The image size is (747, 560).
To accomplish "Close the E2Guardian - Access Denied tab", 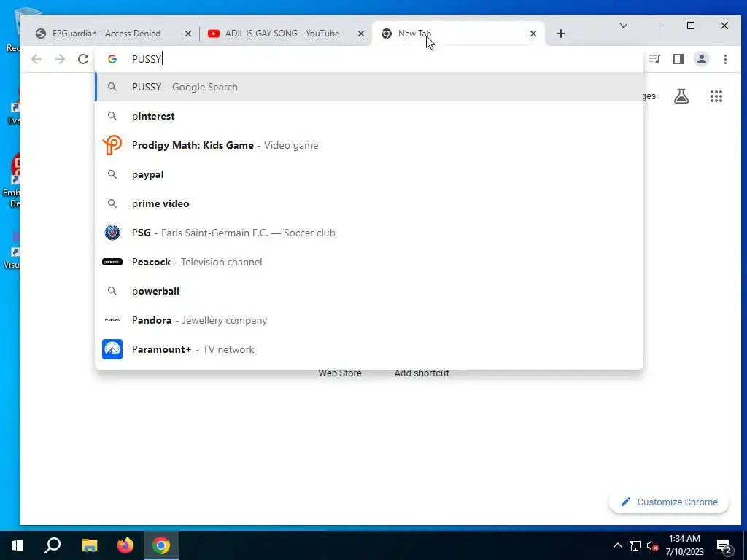I will (x=188, y=34).
